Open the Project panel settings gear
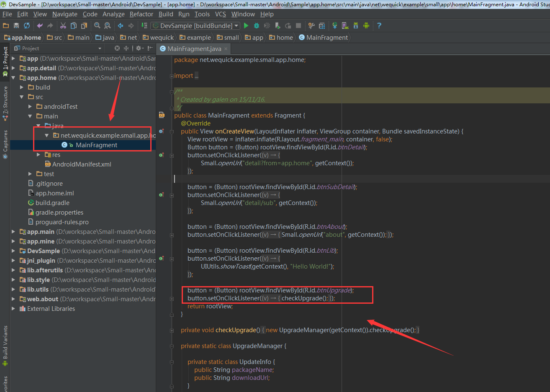This screenshot has width=550, height=392. (139, 49)
